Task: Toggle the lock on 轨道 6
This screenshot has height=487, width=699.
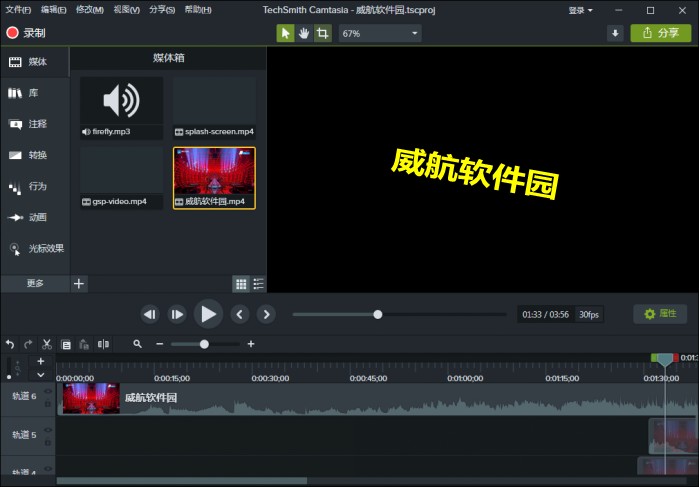Action: click(48, 403)
